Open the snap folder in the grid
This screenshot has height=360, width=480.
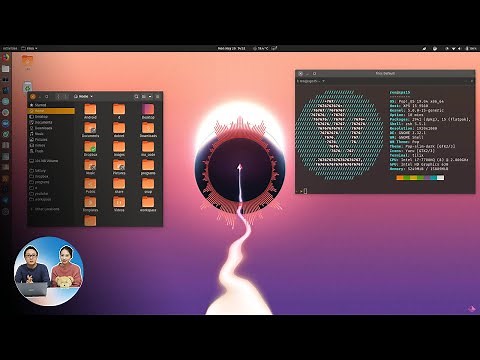pos(148,185)
